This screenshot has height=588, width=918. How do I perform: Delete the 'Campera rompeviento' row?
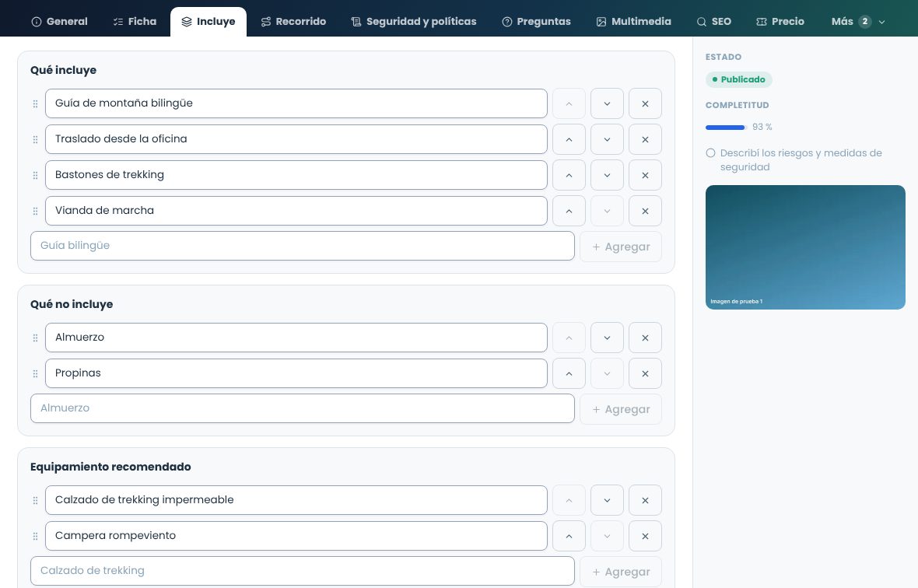click(645, 536)
